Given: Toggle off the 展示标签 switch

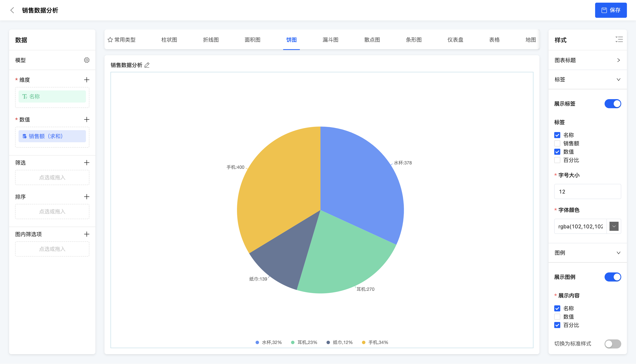Looking at the screenshot, I should pos(613,104).
